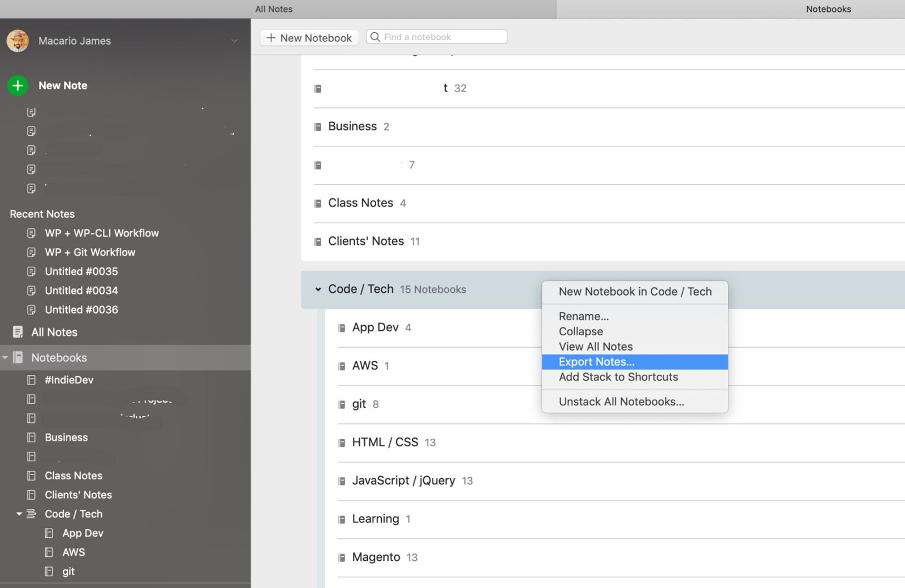Click notebook icon beside sidebar AWS
Screen dimensions: 905x588
click(49, 552)
